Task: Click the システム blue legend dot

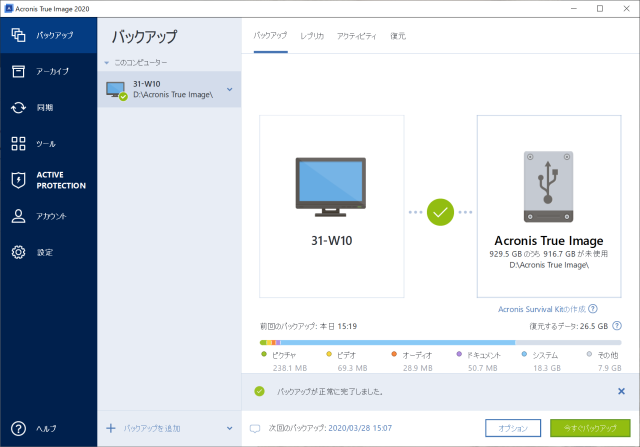Action: pos(524,354)
